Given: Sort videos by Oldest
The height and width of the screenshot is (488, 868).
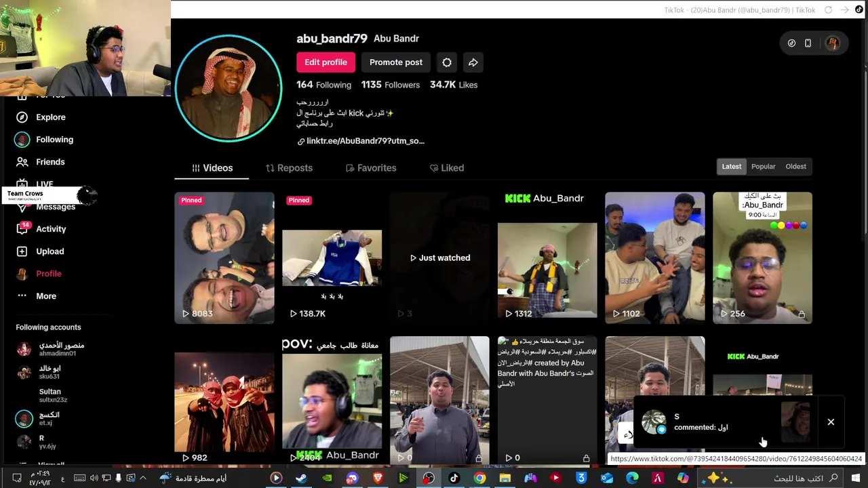Looking at the screenshot, I should tap(795, 167).
